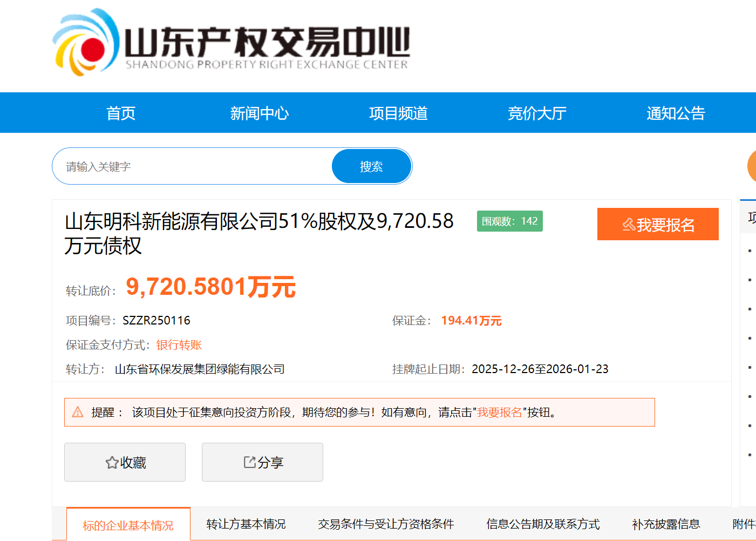
Task: Open the 补充披露信息 tab
Action: (666, 524)
